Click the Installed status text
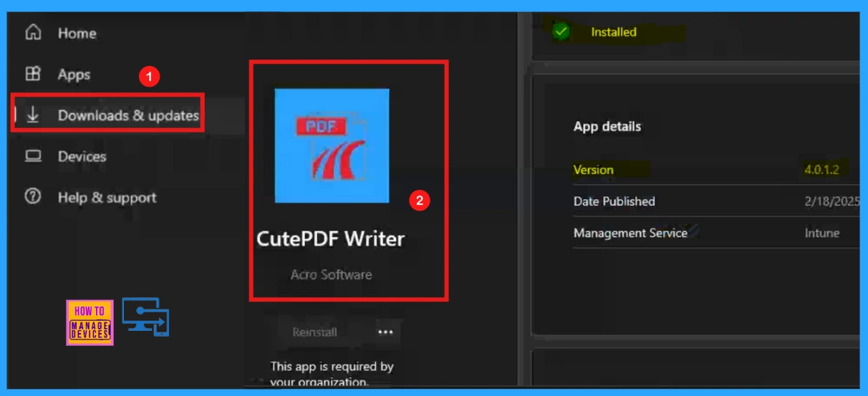 (x=614, y=32)
